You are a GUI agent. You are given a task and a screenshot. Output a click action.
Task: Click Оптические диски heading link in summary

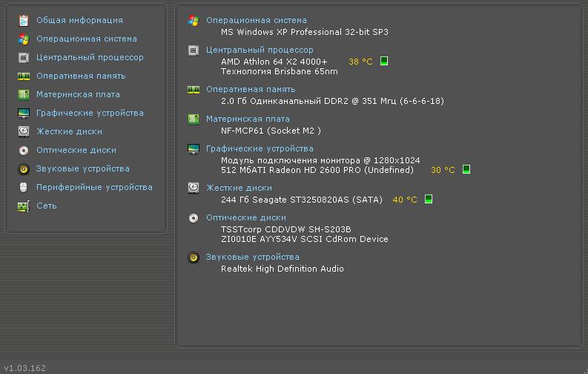tap(246, 217)
